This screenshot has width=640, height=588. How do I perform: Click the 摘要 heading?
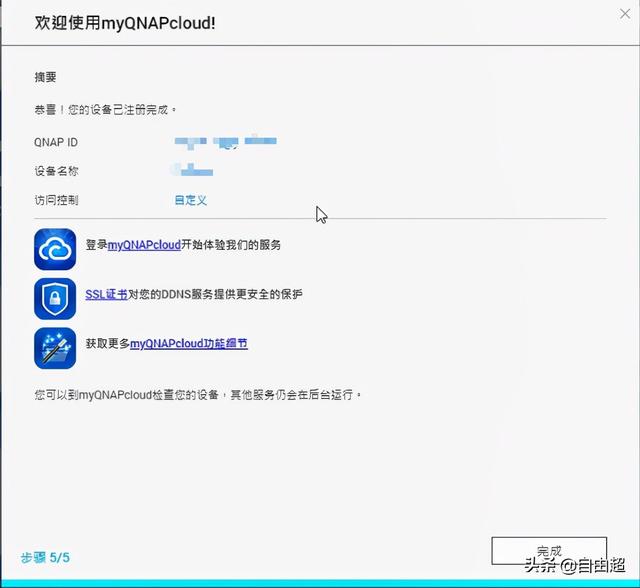[45, 77]
